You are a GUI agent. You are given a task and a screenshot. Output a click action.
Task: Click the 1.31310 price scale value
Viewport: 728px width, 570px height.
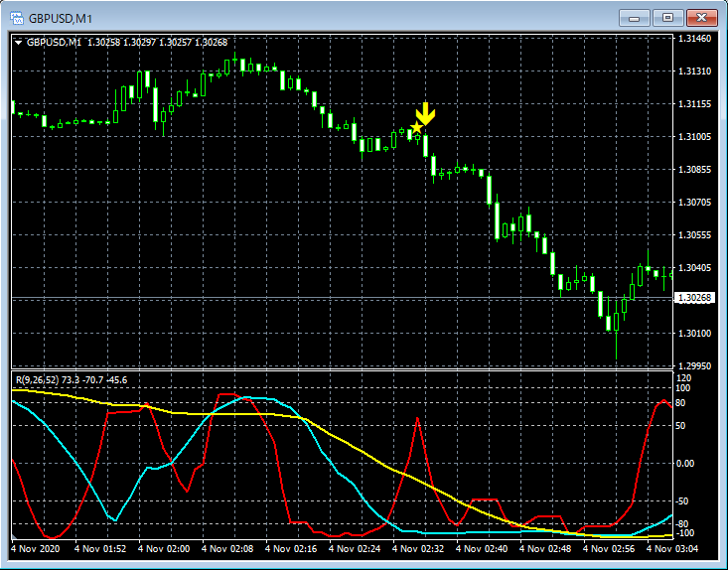pyautogui.click(x=694, y=71)
